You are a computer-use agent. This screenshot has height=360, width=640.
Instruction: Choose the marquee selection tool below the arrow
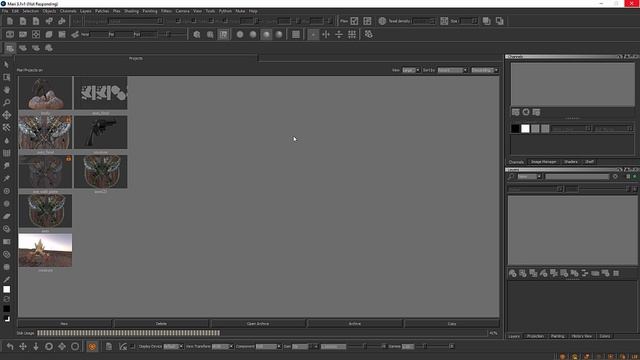(7, 77)
